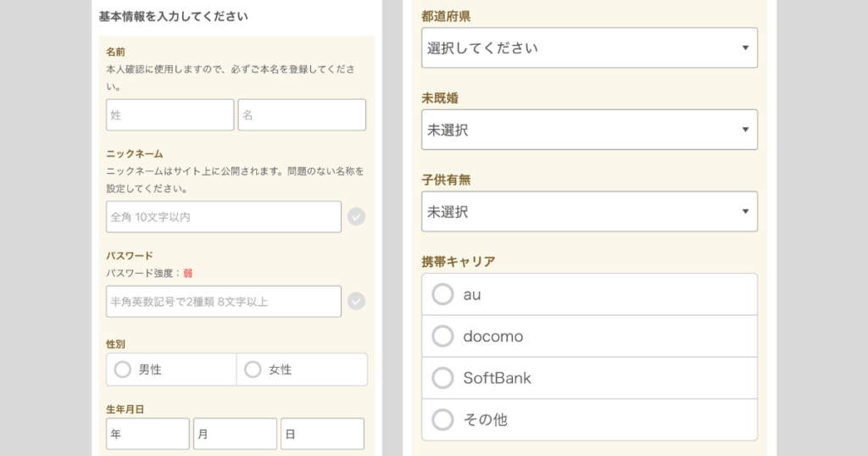Open the 子供有無 dropdown
Screen dimensions: 868x456
590,211
